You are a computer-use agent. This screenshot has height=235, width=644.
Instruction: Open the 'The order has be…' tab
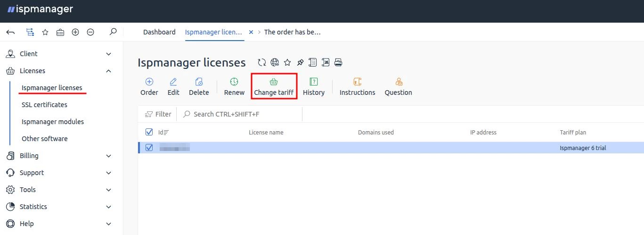click(293, 32)
